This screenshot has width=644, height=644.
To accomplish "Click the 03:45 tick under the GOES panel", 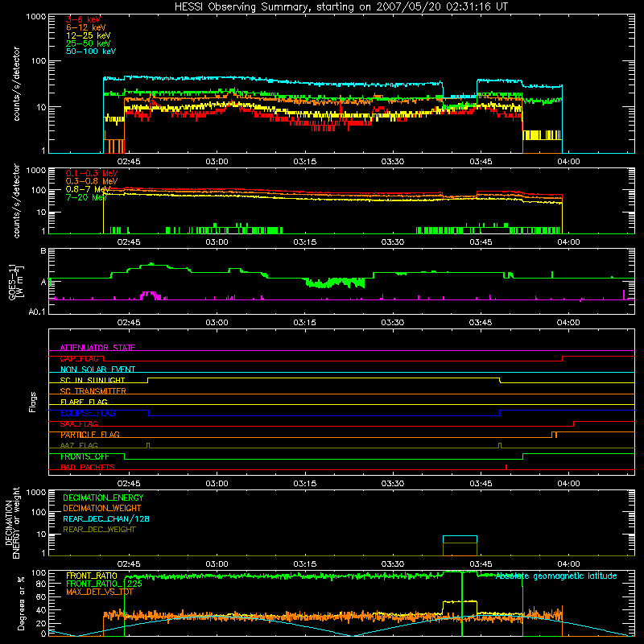I will tap(480, 323).
